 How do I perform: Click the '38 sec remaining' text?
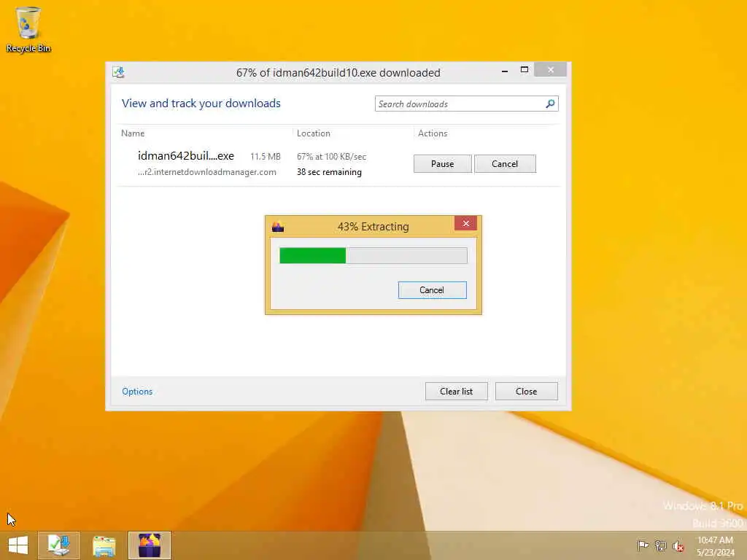(x=329, y=172)
